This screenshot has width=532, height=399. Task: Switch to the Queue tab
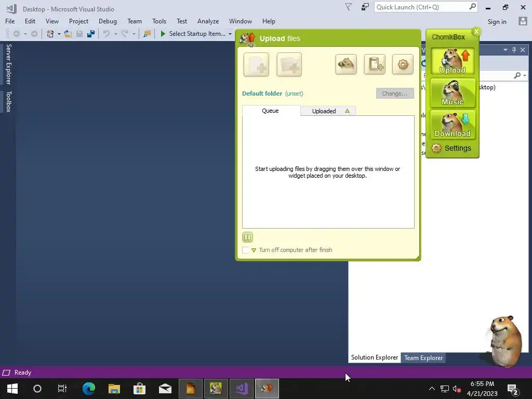pos(271,111)
